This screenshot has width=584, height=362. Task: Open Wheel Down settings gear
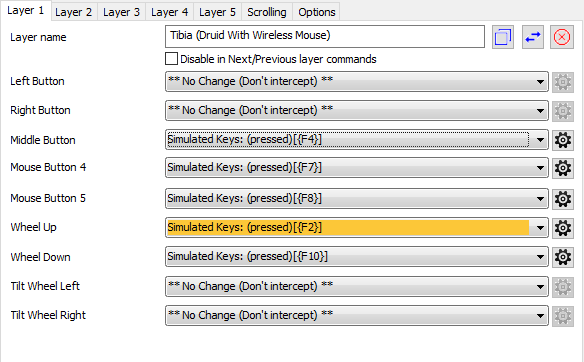pos(563,257)
